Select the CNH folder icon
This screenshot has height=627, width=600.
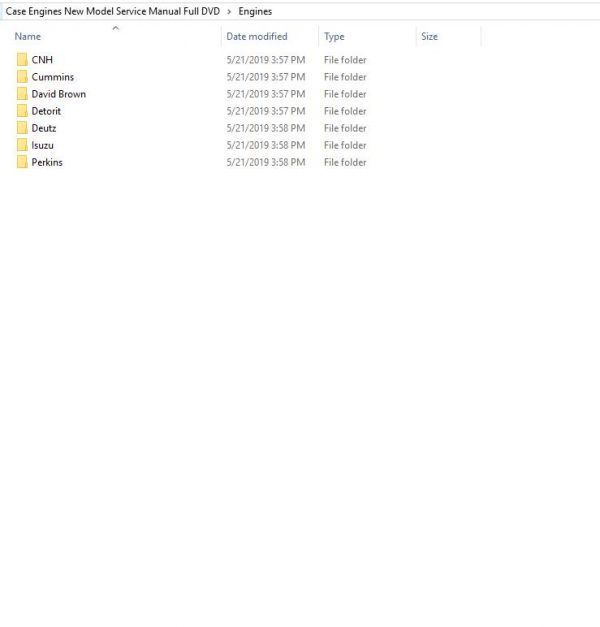[22, 60]
